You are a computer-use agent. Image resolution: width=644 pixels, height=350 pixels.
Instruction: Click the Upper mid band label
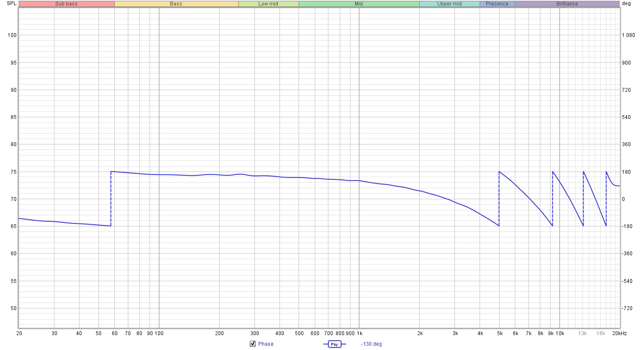point(449,4)
